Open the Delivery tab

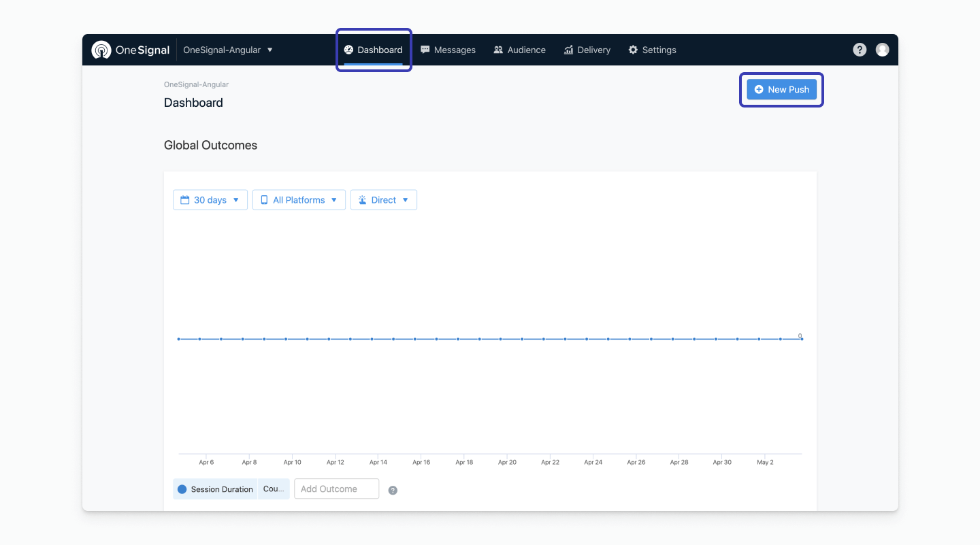(x=587, y=50)
